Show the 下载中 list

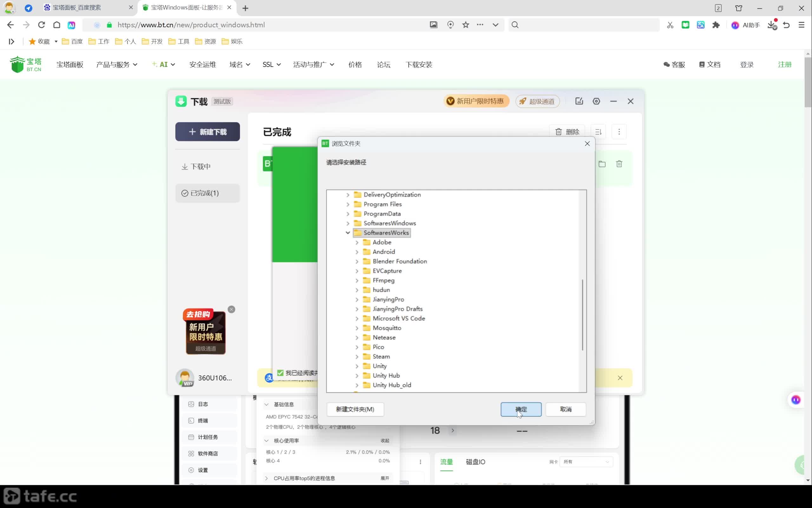tap(207, 167)
